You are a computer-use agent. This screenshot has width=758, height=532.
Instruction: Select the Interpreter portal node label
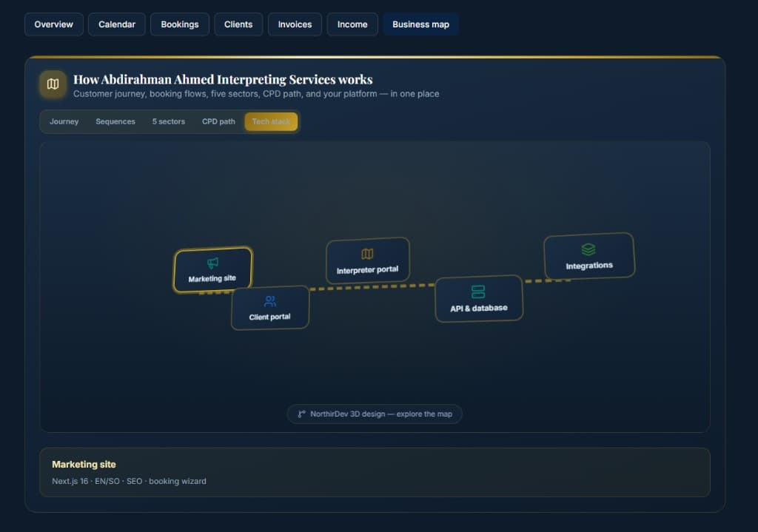coord(367,269)
